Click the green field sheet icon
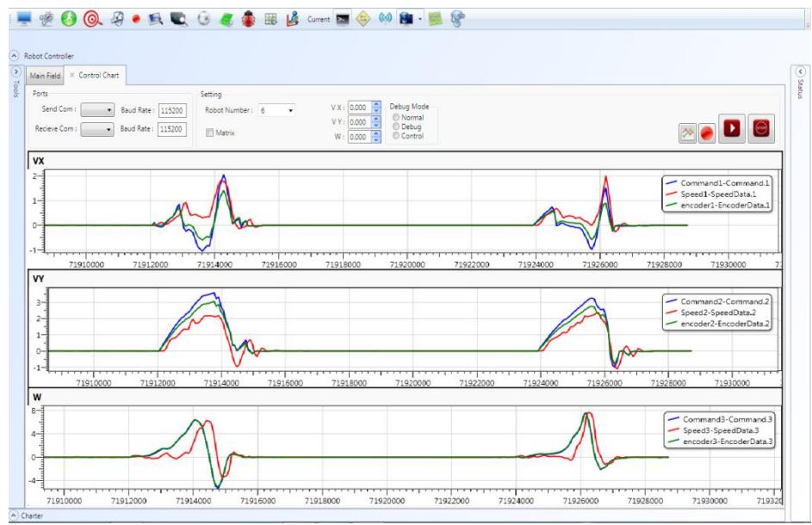This screenshot has width=812, height=525. [x=226, y=19]
